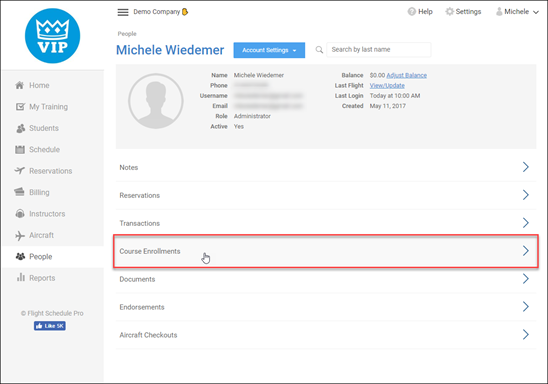This screenshot has width=548, height=384.
Task: Click the Notes row label
Action: 129,167
